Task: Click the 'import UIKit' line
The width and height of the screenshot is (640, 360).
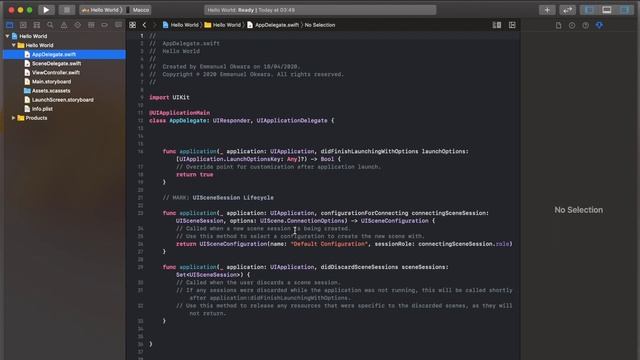Action: 169,97
